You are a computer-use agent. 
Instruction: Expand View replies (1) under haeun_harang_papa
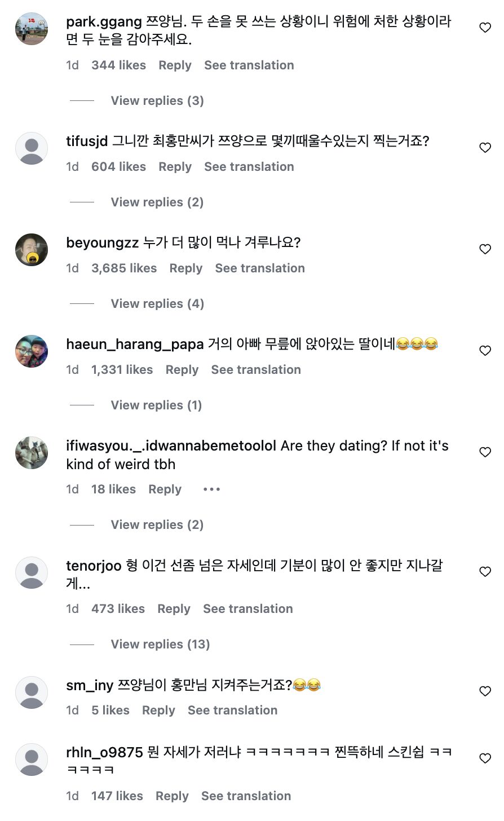pos(156,405)
